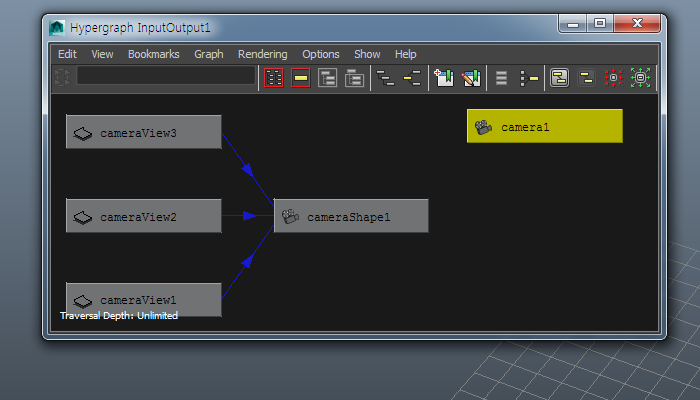Click the two yellow bars container icon
Image resolution: width=700 pixels, height=400 pixels.
[586, 78]
